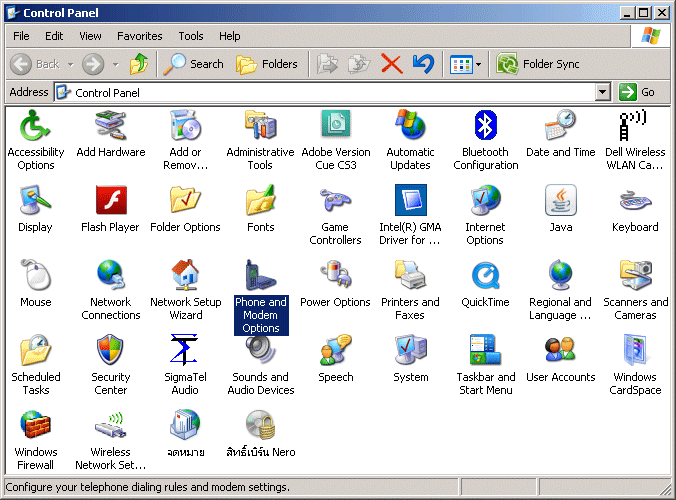Click the Move To toolbar icon
This screenshot has height=500, width=676.
pyautogui.click(x=328, y=64)
